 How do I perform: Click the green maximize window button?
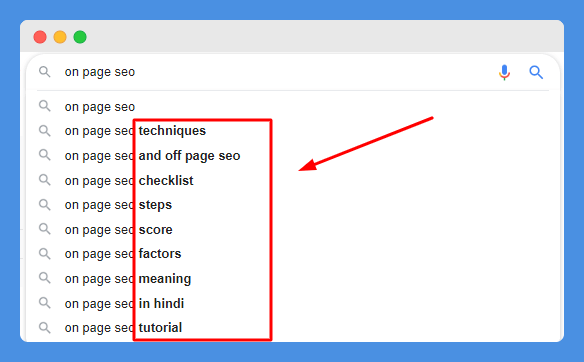[x=80, y=37]
